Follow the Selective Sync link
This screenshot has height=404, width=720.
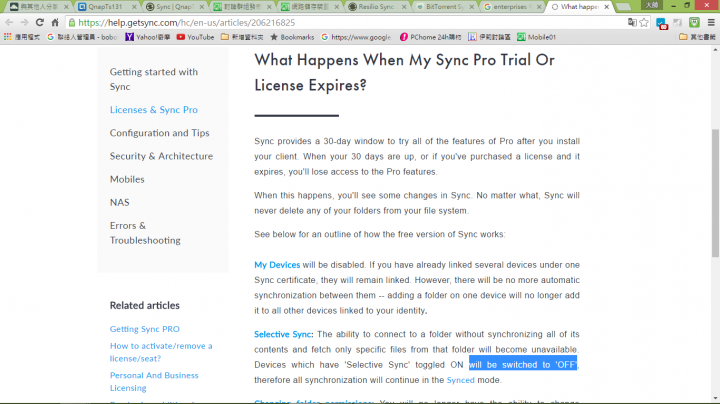point(283,334)
